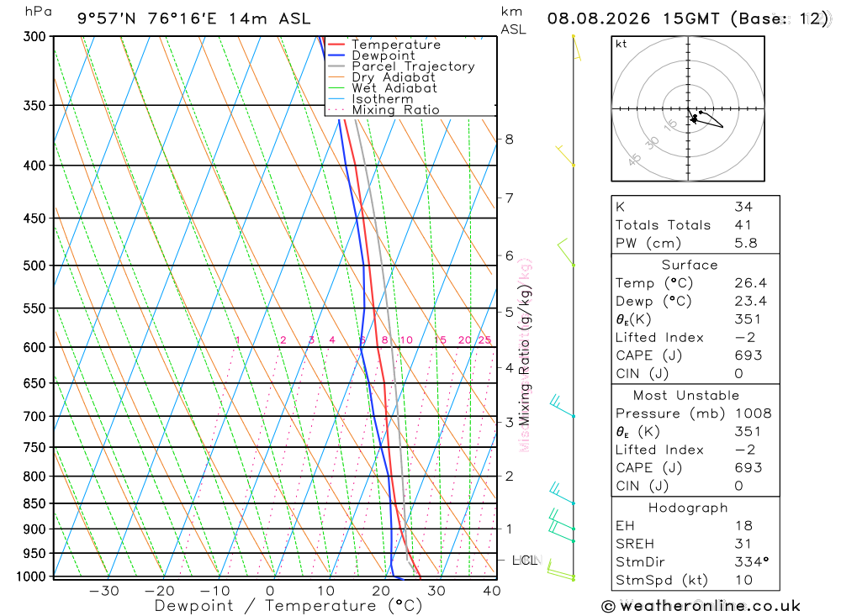Click the Dewpoint / Temperature (°C) axis title
The width and height of the screenshot is (841, 616).
coord(288,606)
